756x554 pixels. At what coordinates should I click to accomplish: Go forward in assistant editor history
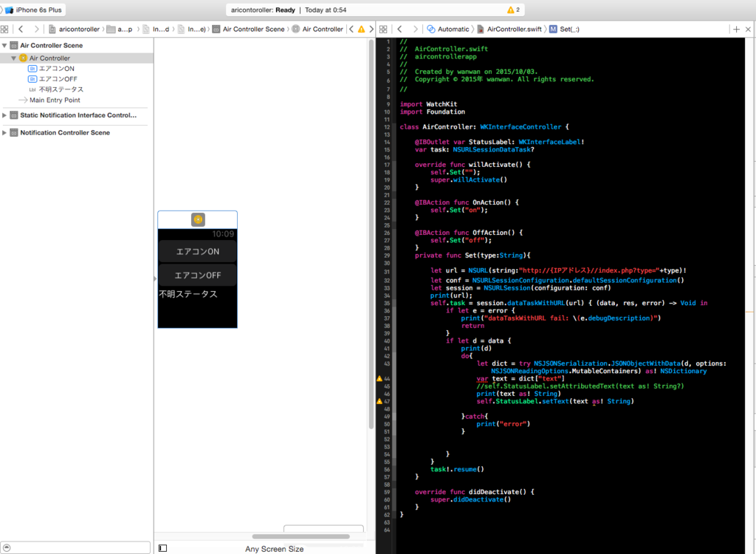[x=415, y=29]
